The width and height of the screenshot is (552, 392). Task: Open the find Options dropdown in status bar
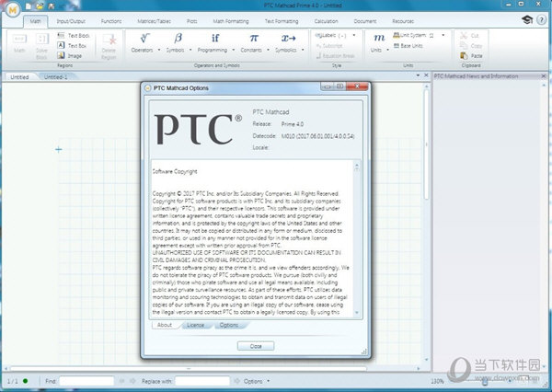click(x=257, y=381)
